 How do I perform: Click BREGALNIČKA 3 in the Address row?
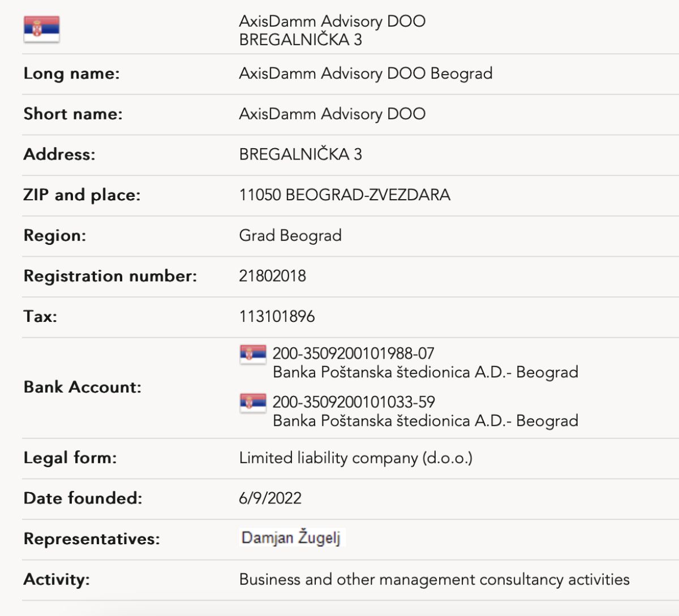pos(300,154)
